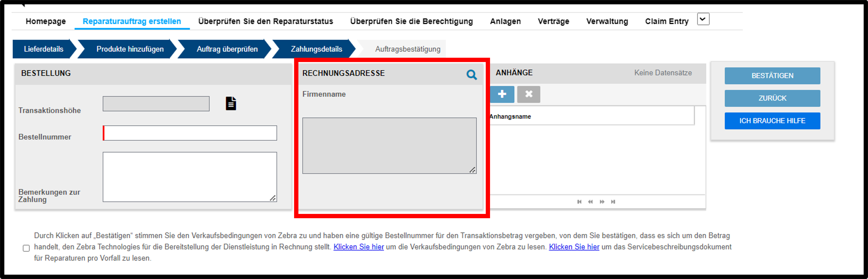The height and width of the screenshot is (279, 868).
Task: Go to last page of attachments list
Action: tap(613, 202)
